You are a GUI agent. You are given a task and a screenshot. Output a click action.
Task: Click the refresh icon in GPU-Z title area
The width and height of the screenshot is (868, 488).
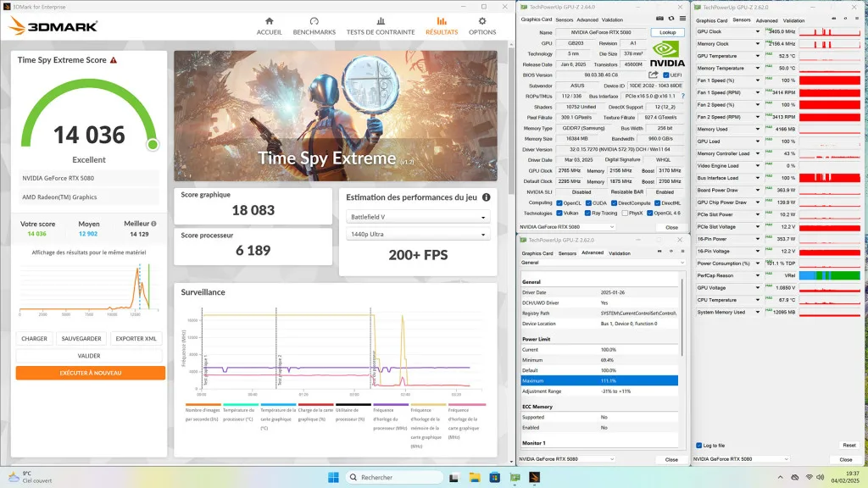coord(671,19)
